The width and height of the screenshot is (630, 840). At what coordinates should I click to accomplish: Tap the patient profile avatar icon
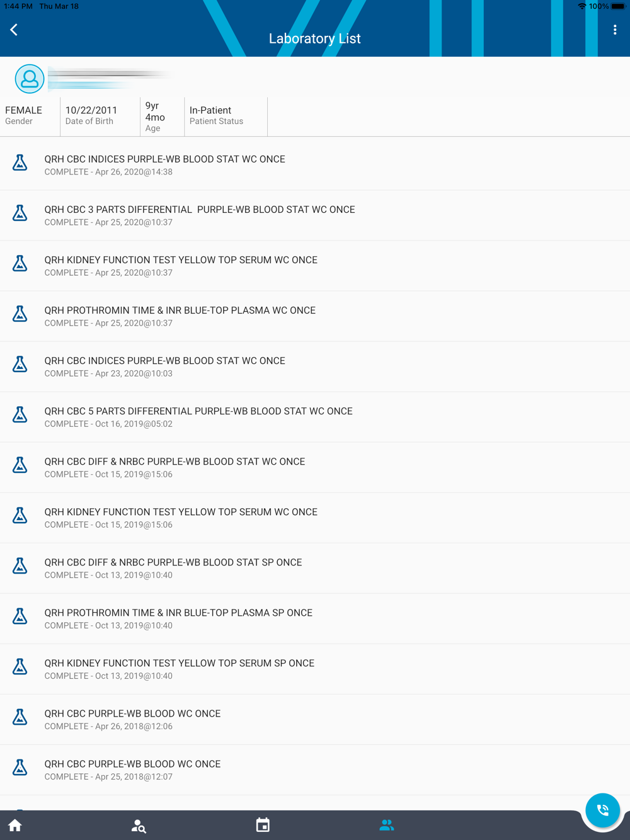pos(30,79)
